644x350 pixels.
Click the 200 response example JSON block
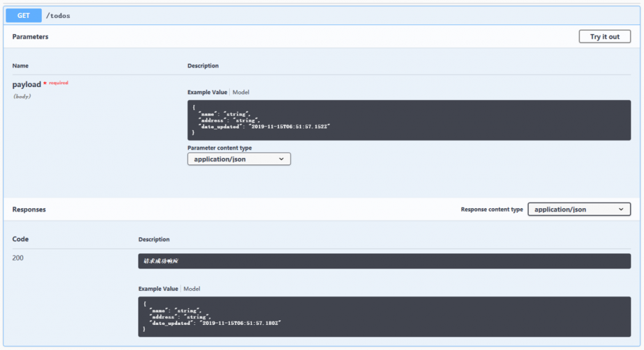(384, 316)
